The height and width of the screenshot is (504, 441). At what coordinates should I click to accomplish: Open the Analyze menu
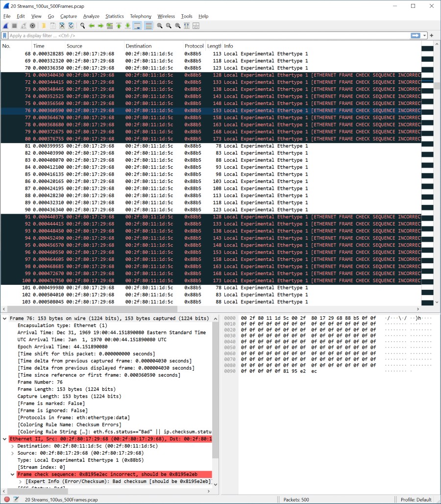[x=91, y=16]
